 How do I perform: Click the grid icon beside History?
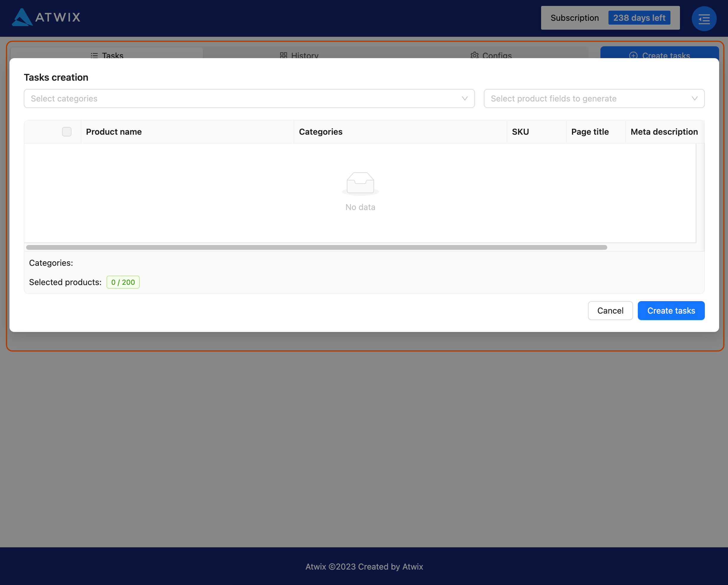click(x=283, y=55)
